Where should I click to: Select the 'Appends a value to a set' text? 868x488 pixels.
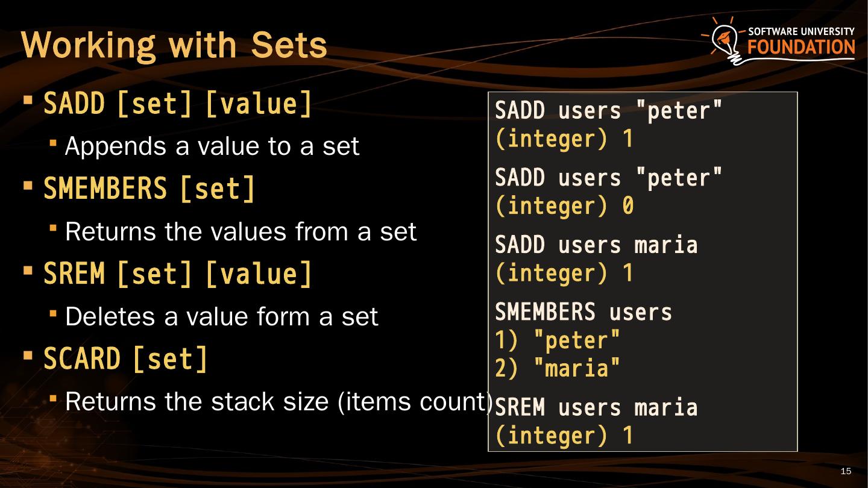pyautogui.click(x=212, y=146)
